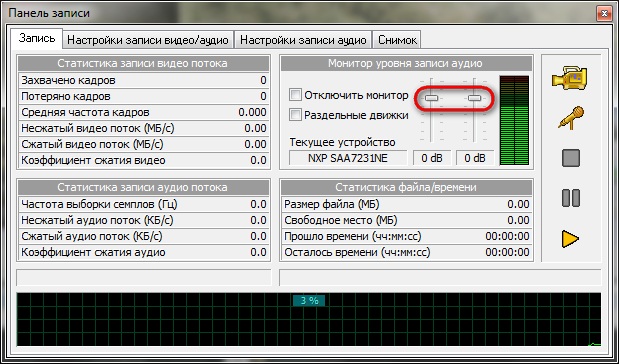Pause the recording

pyautogui.click(x=571, y=198)
